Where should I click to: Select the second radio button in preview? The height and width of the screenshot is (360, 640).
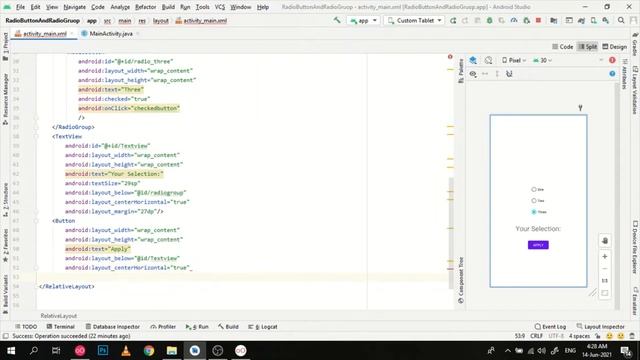[x=533, y=200]
